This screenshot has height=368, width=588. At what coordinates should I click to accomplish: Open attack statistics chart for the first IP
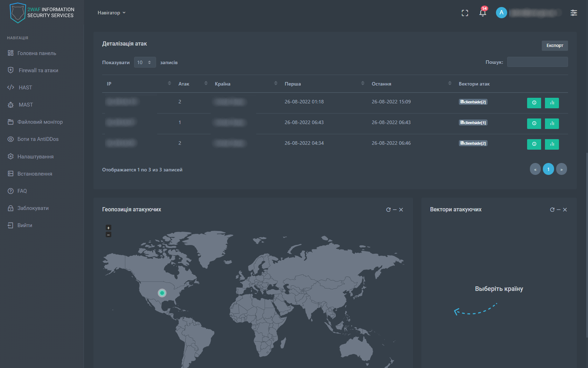pyautogui.click(x=552, y=103)
